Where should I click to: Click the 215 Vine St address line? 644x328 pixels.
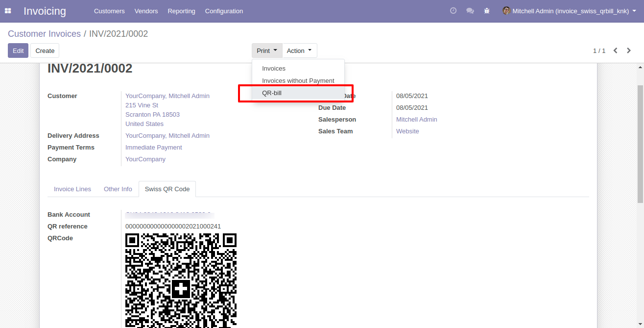(142, 105)
